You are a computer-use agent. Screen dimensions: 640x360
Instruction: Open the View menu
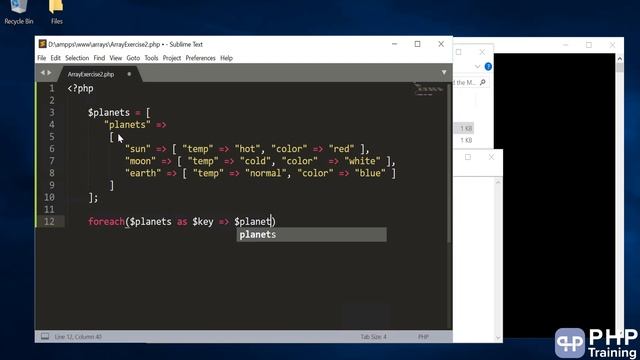(x=116, y=58)
